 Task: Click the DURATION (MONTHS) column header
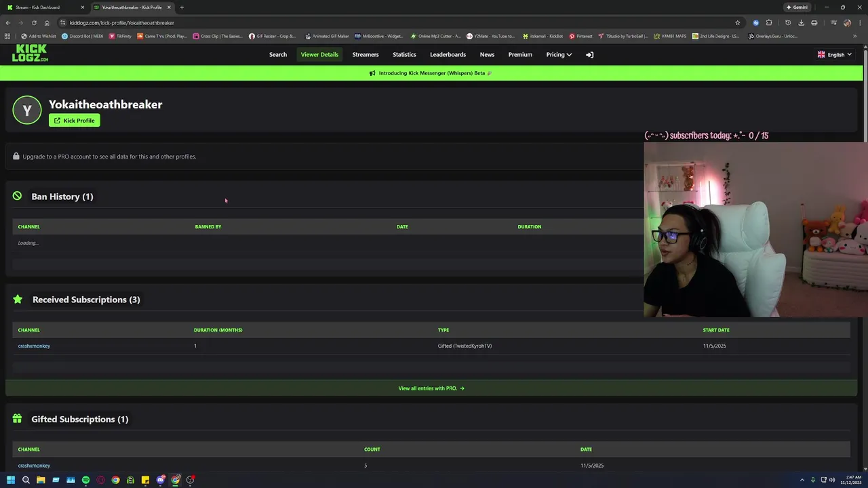pos(218,330)
